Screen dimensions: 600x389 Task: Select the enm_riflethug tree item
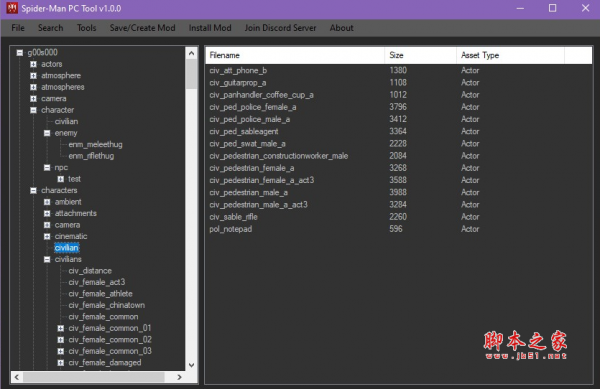[x=91, y=156]
